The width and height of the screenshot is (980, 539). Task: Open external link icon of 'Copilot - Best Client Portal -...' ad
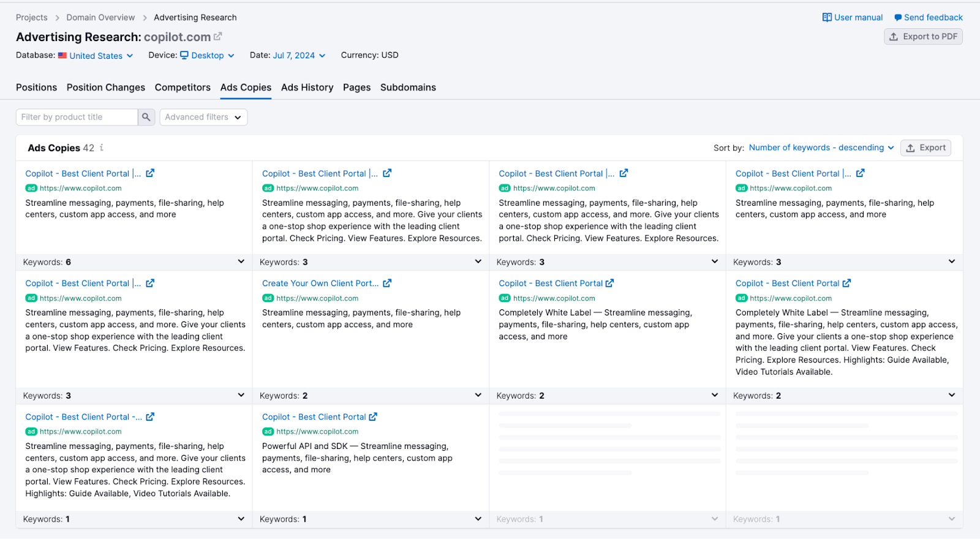coord(150,417)
